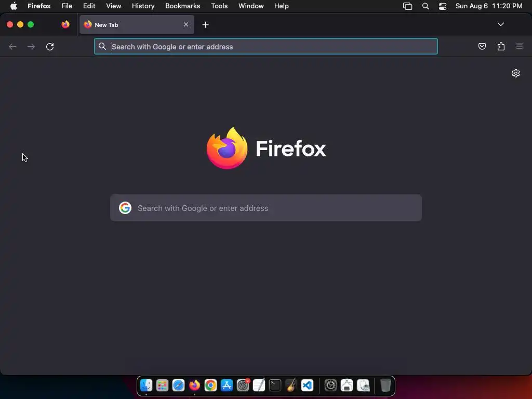
Task: Expand the list all tabs chevron
Action: coord(500,24)
